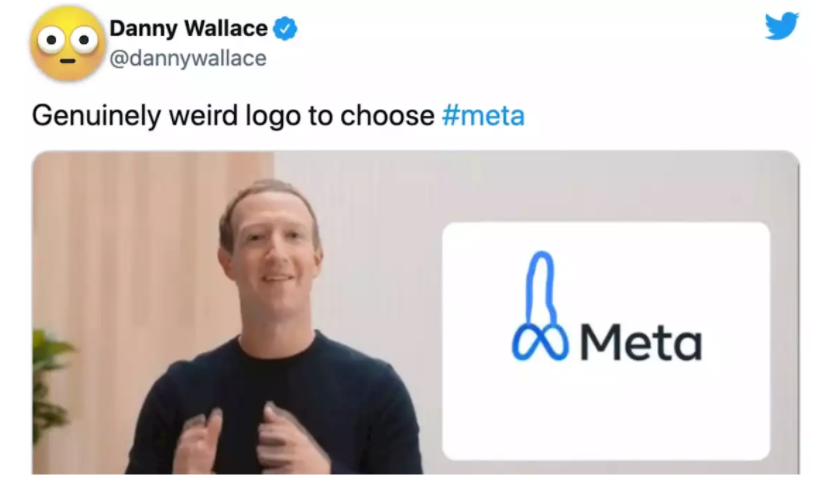Click the drawn blue loop above the infinity symbol
The height and width of the screenshot is (498, 822).
pyautogui.click(x=542, y=288)
